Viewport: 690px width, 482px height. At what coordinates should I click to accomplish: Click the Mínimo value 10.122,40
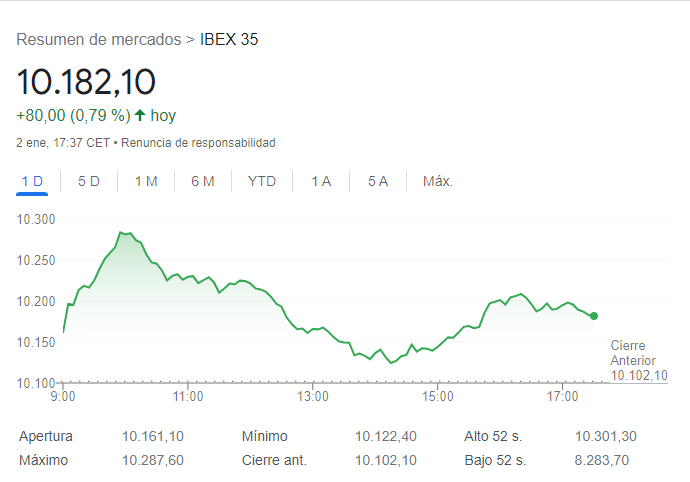coord(385,436)
